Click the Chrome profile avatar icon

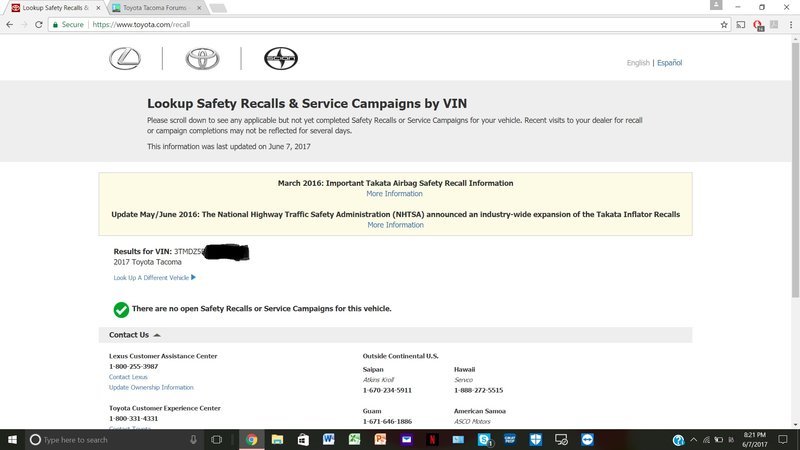716,5
